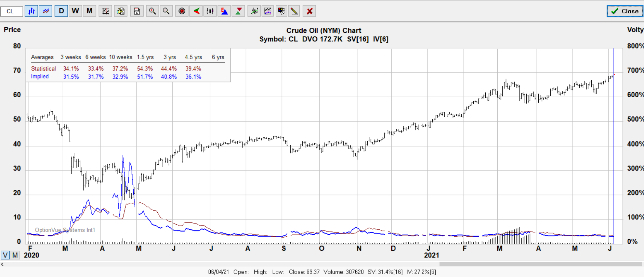Toggle the M button below the chart
The height and width of the screenshot is (277, 644).
click(x=15, y=255)
